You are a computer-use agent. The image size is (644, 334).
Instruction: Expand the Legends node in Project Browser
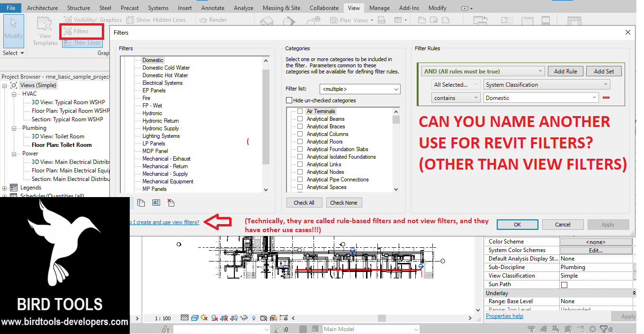(5, 188)
